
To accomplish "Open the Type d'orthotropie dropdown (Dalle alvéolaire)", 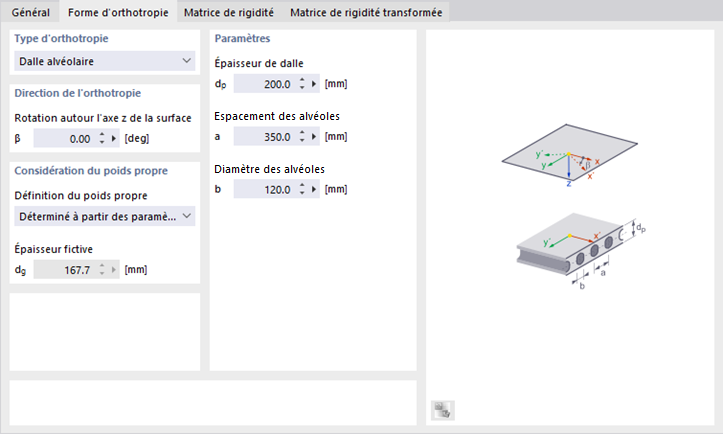I will (105, 61).
